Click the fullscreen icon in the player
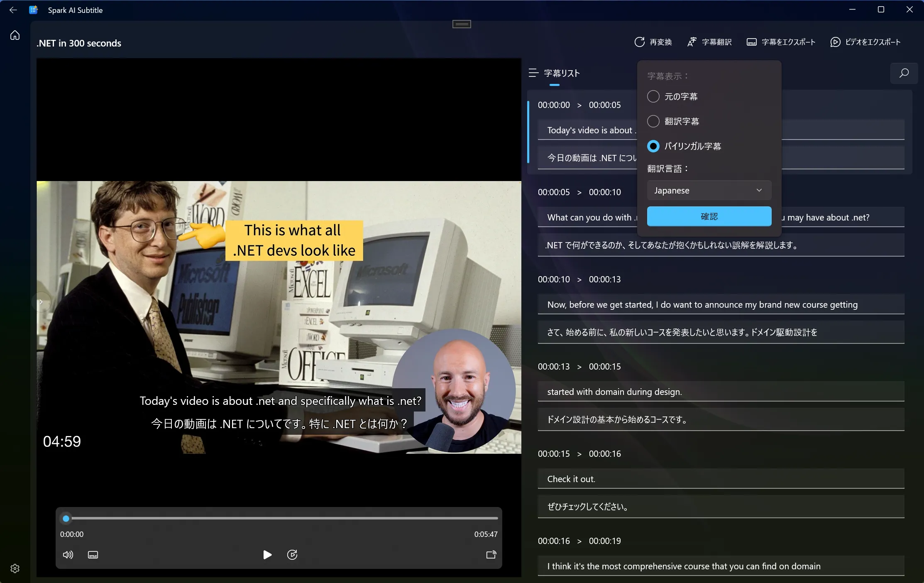 [491, 555]
